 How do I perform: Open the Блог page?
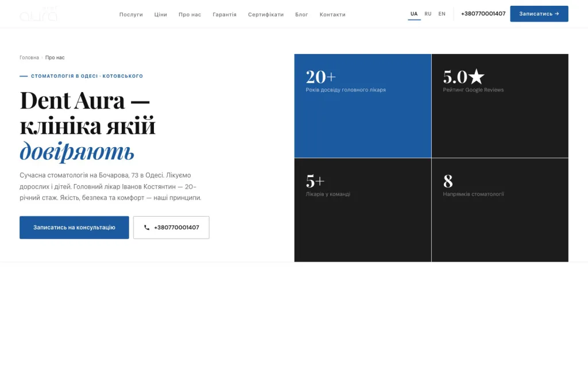[301, 14]
